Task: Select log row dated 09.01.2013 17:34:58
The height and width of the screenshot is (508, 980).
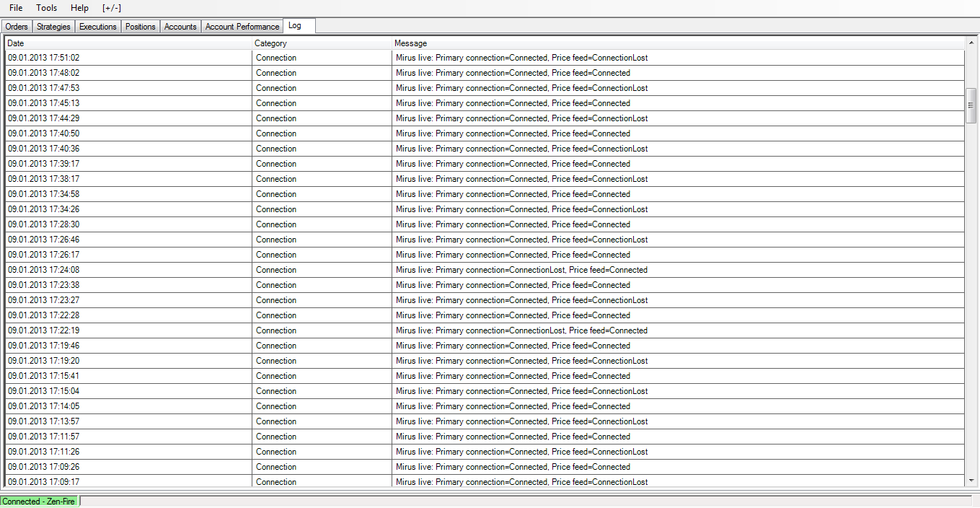Action: (485, 194)
